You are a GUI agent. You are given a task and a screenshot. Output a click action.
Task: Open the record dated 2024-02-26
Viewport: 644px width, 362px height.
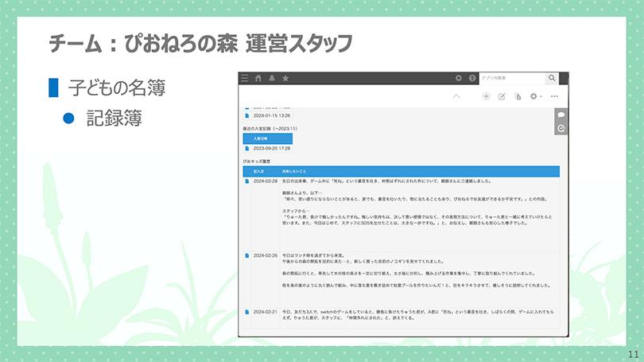(x=247, y=255)
